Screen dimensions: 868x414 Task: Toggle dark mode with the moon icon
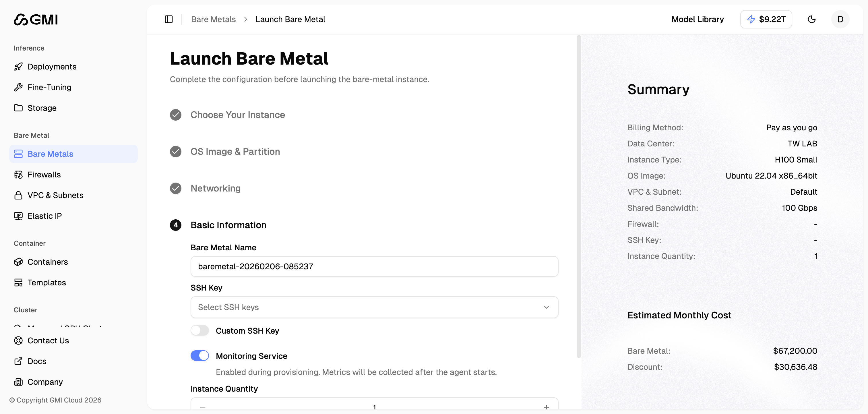pos(812,19)
